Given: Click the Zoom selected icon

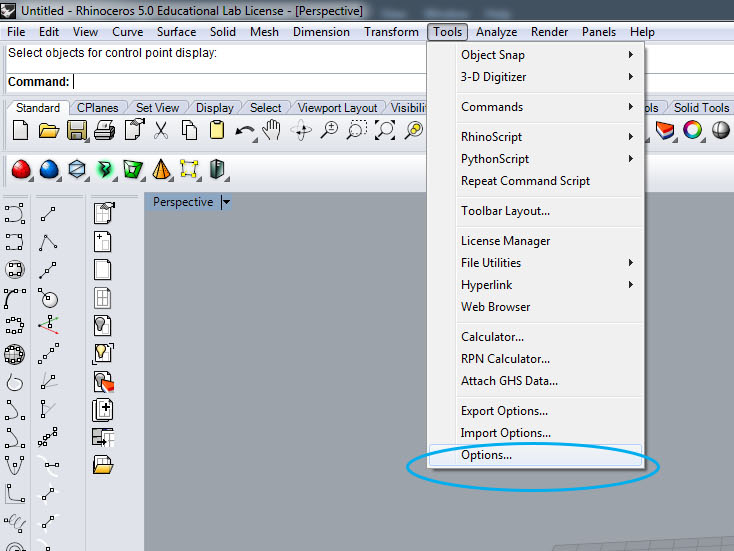Looking at the screenshot, I should coord(414,130).
